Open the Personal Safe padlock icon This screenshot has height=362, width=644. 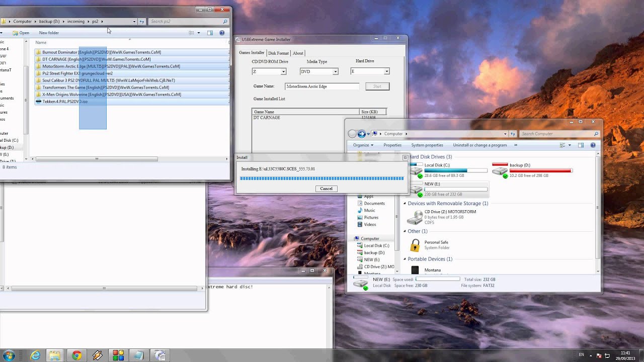coord(415,245)
